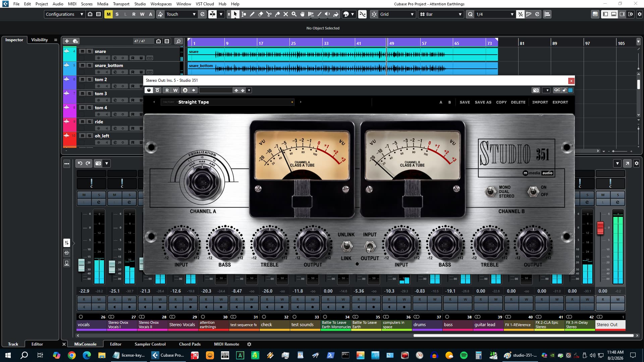Viewport: 644px width, 362px height.
Task: Load previous preset arrow left of Straight Tape
Action: 154,102
